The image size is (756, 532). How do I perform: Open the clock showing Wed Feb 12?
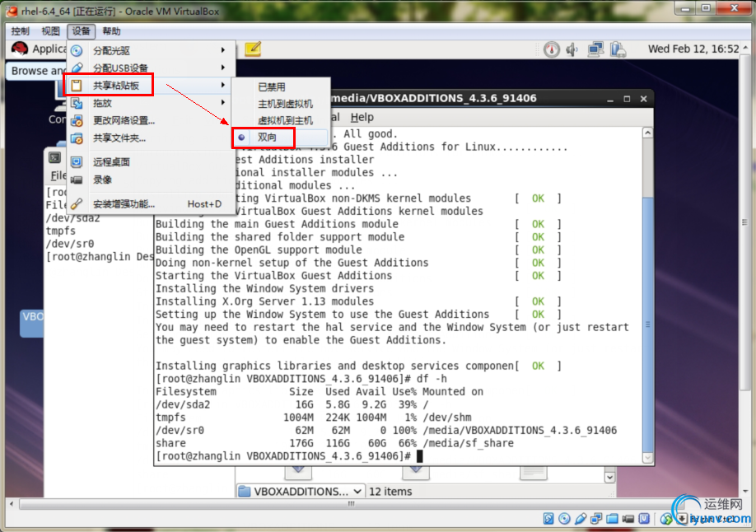tap(693, 49)
